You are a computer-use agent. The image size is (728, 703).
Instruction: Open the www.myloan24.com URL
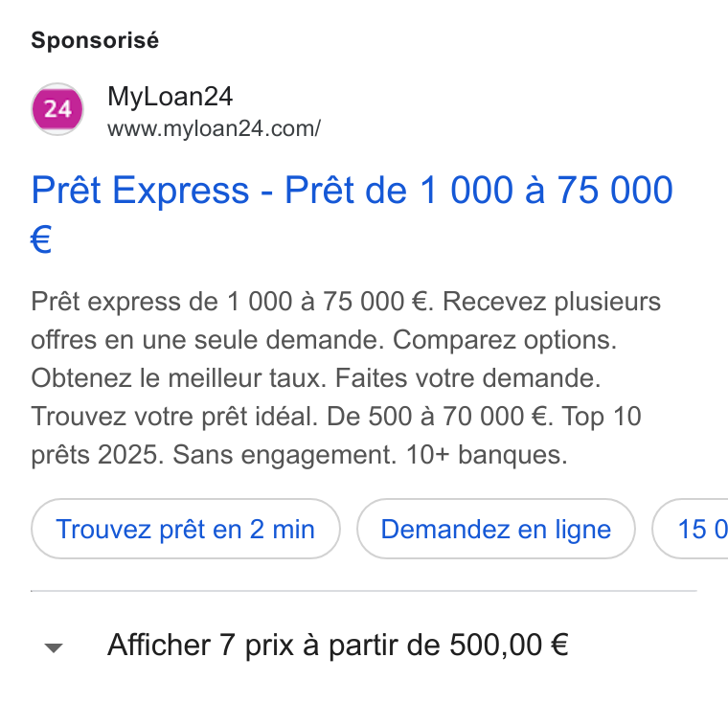[214, 128]
